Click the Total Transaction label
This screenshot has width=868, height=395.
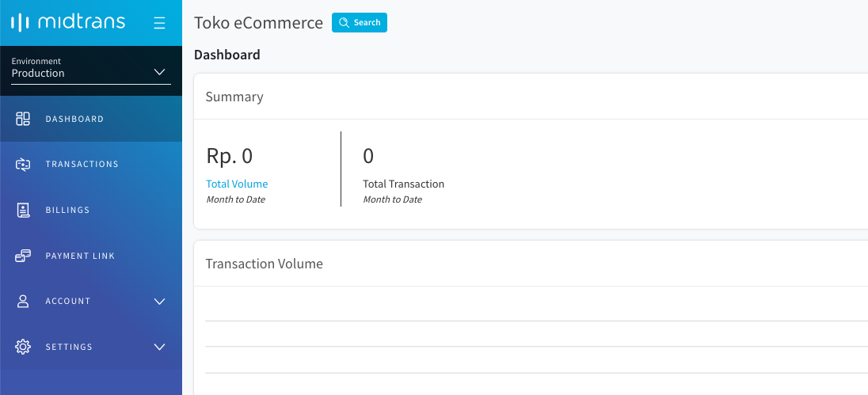point(404,184)
